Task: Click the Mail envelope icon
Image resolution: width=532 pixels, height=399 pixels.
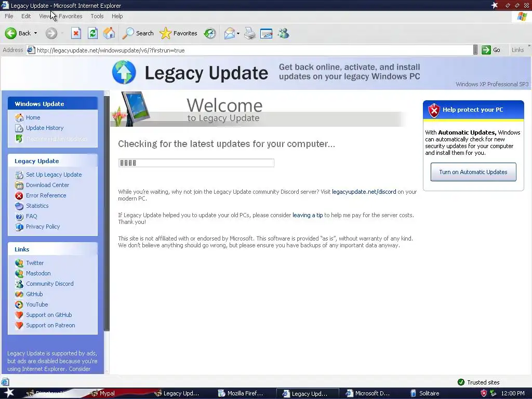Action: (x=230, y=33)
